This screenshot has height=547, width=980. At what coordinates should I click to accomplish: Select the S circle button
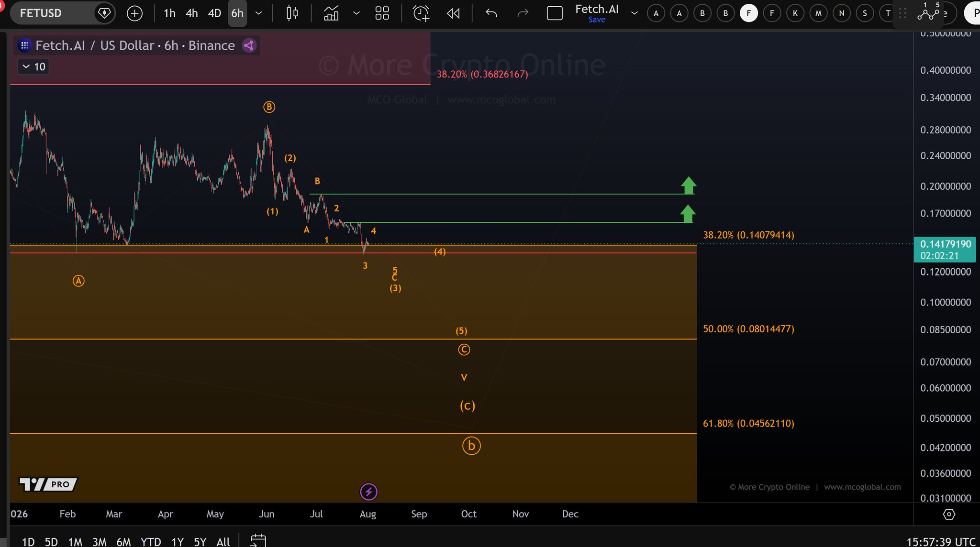pyautogui.click(x=865, y=13)
